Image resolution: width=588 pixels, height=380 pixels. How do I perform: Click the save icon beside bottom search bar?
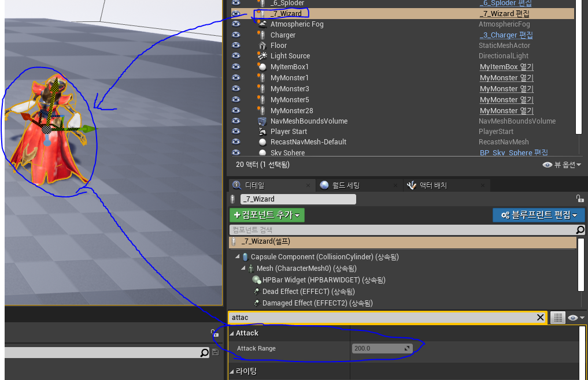coord(215,352)
